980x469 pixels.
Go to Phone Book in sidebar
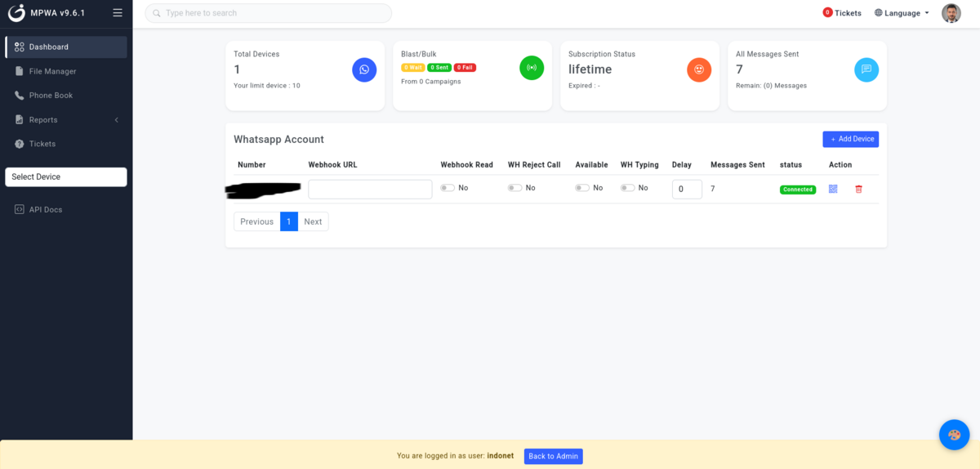click(x=51, y=95)
